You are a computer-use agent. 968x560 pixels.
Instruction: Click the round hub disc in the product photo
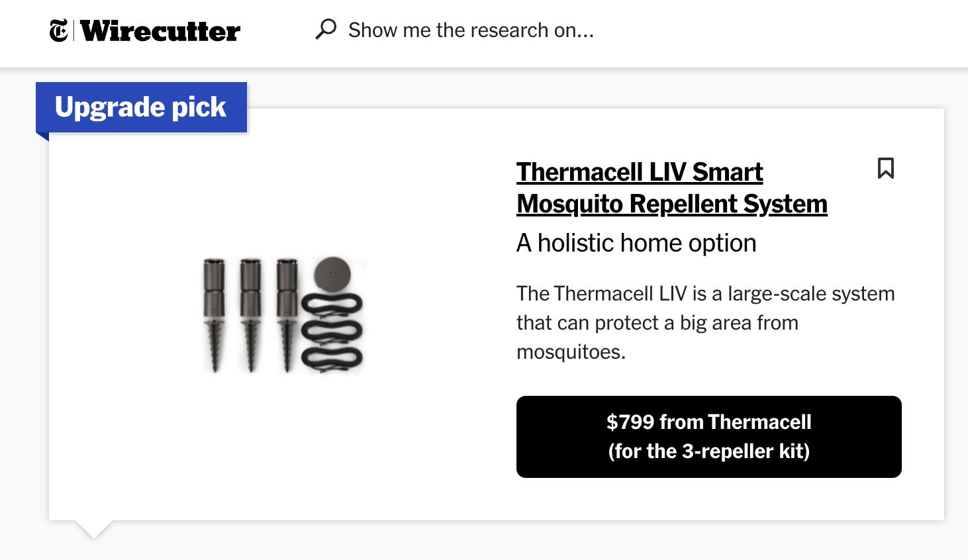coord(332,273)
